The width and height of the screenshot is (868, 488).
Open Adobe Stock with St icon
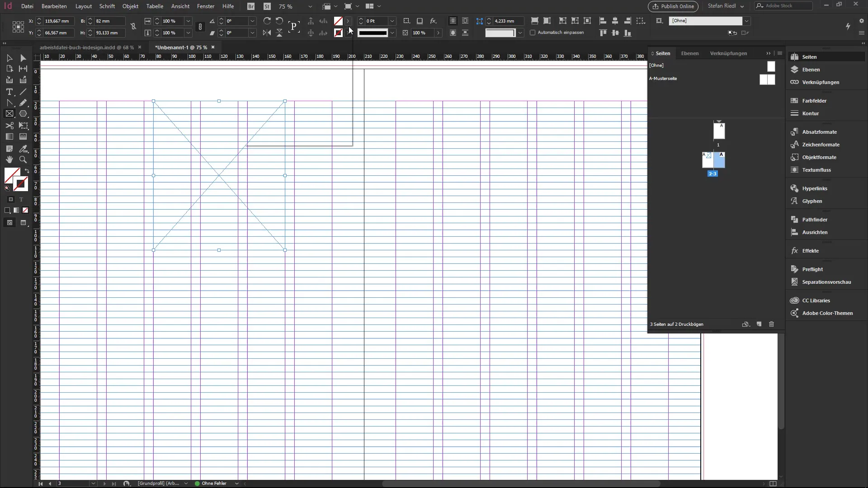(x=267, y=6)
